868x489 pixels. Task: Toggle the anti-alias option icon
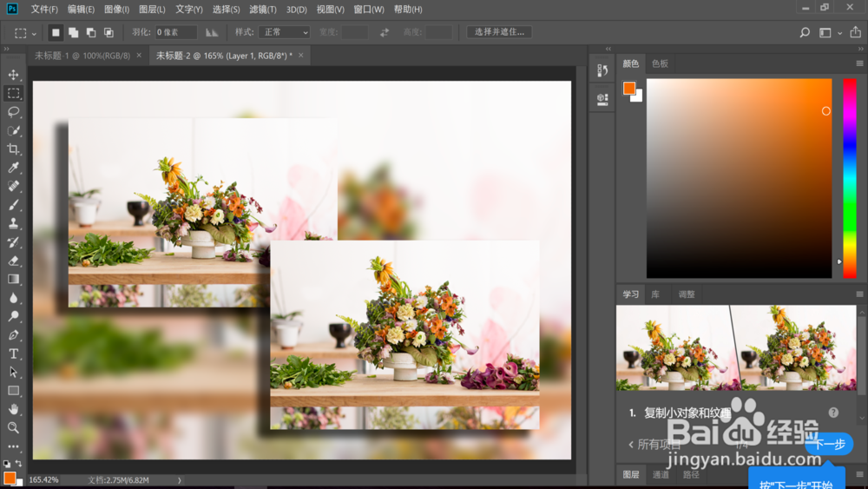coord(212,33)
